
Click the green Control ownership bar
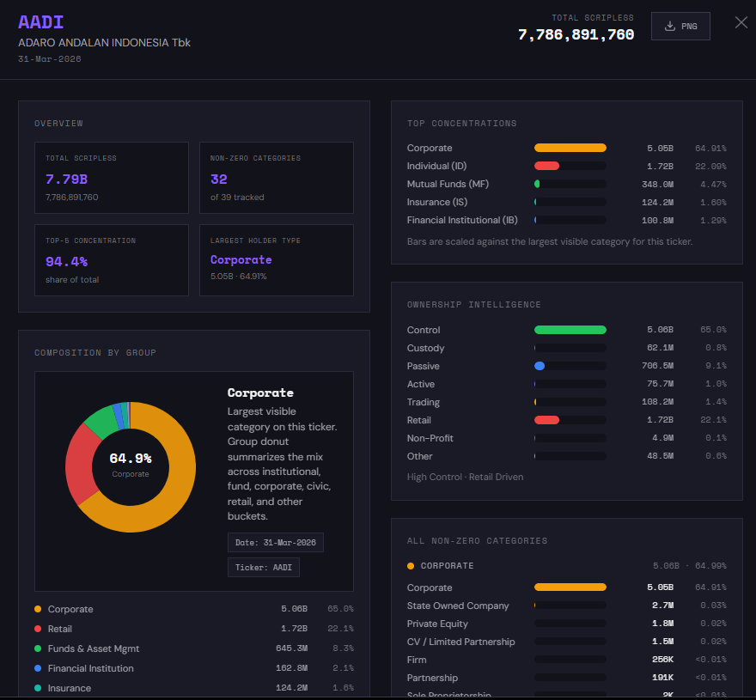pyautogui.click(x=570, y=330)
